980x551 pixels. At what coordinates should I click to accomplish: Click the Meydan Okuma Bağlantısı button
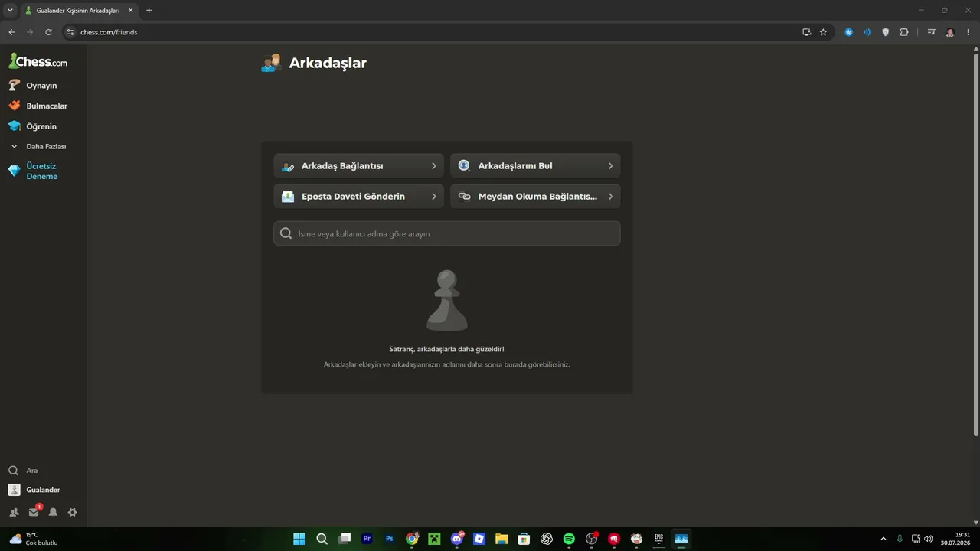[x=535, y=196]
